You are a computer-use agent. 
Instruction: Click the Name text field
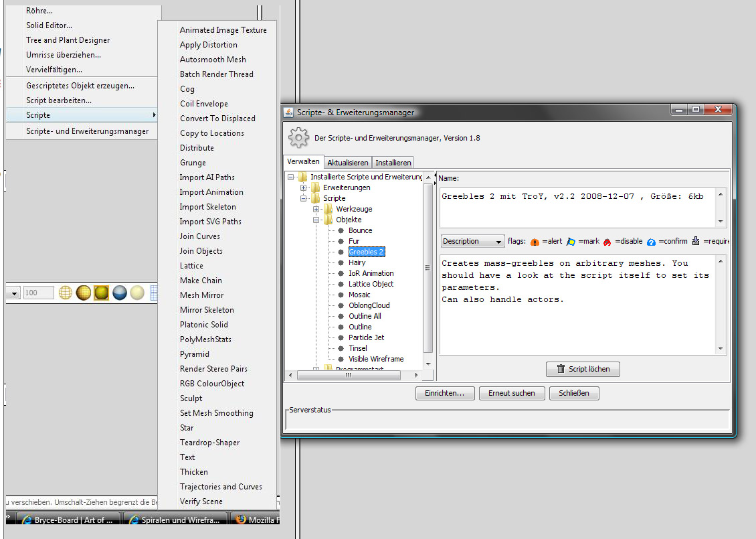pyautogui.click(x=579, y=208)
